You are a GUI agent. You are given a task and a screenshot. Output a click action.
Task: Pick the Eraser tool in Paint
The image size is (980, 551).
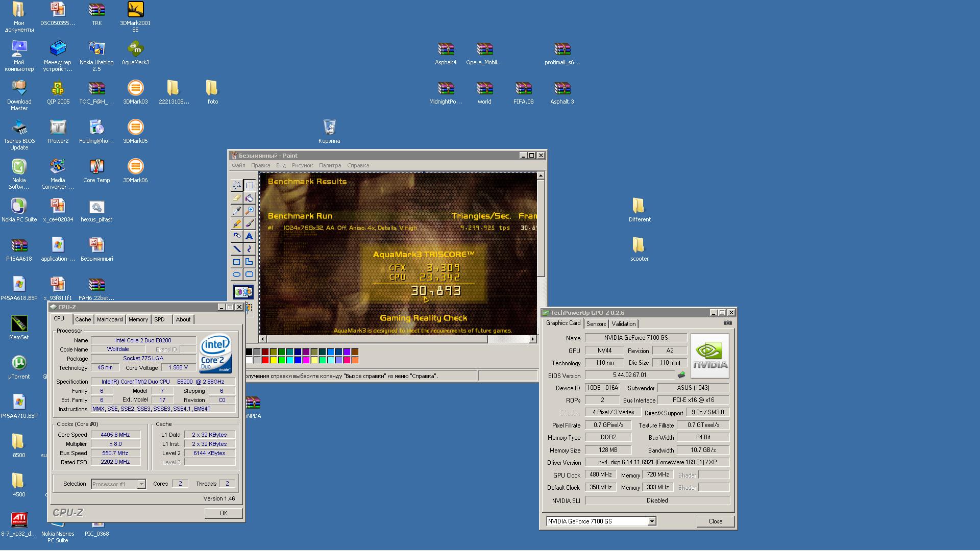[237, 197]
